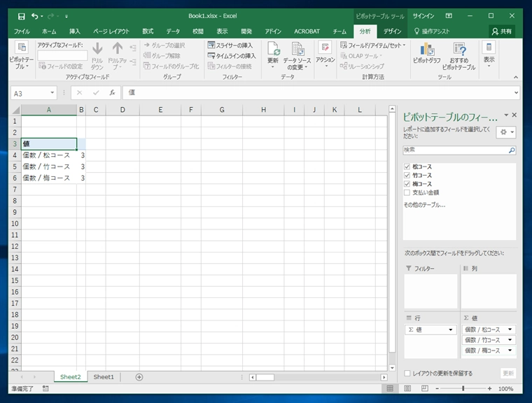The image size is (532, 403).
Task: Click 操作アシスト tell me box
Action: [432, 31]
